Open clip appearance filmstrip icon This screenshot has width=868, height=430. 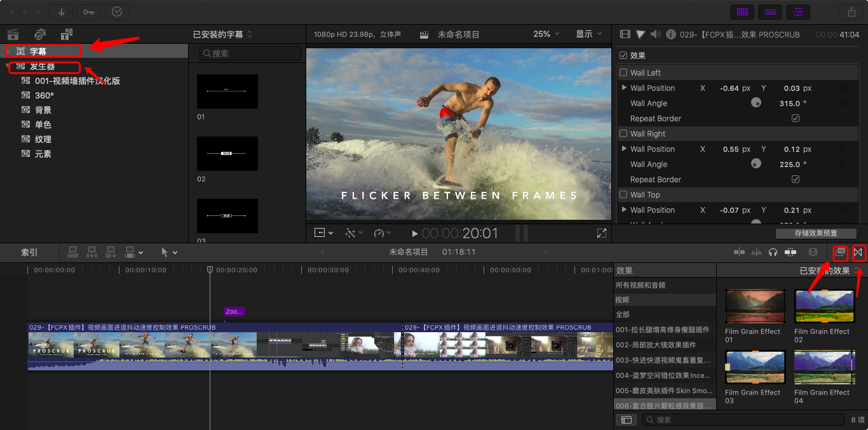point(813,252)
